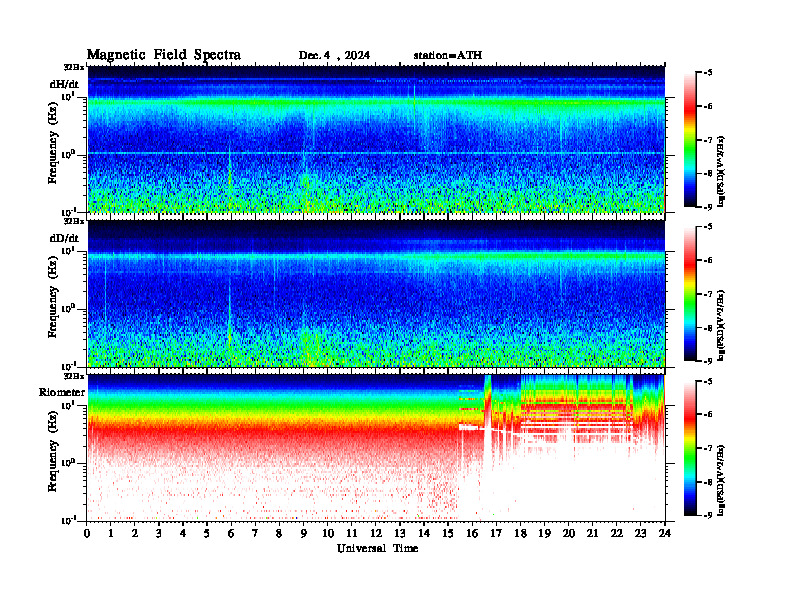Click the -9 tick on the Riometer color scale
This screenshot has height=612, width=792.
(708, 515)
